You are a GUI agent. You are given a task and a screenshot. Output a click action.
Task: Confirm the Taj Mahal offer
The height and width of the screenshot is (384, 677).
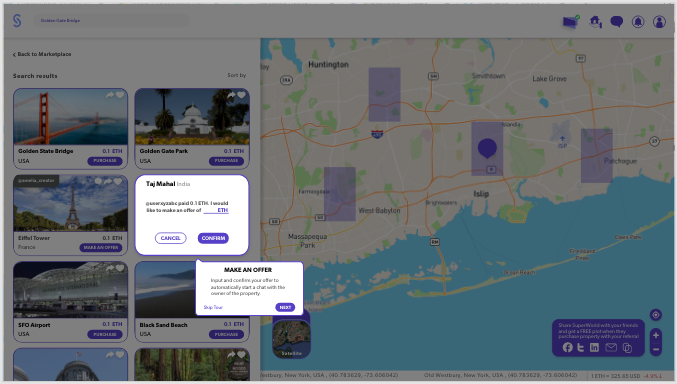click(x=213, y=238)
